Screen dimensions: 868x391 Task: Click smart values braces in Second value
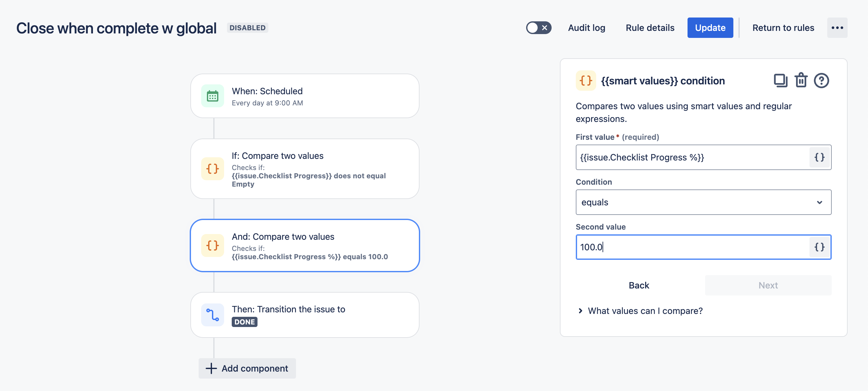click(x=819, y=247)
